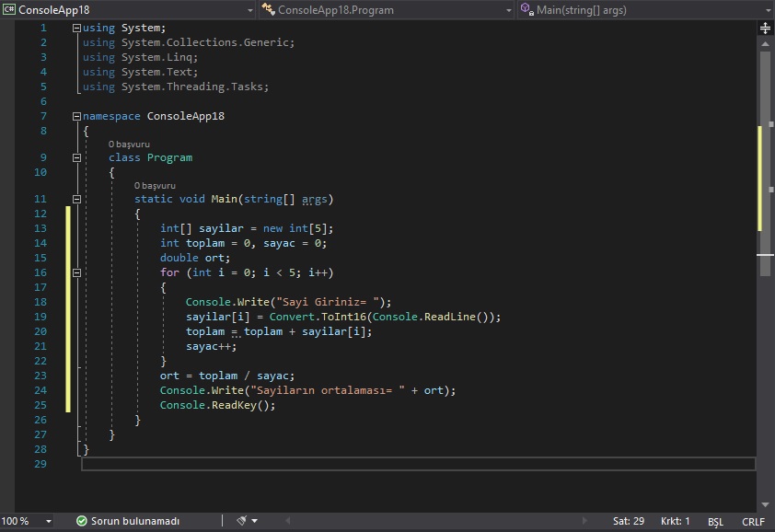This screenshot has height=532, width=775.
Task: Click 'ReadLine' on line 19
Action: (x=450, y=317)
